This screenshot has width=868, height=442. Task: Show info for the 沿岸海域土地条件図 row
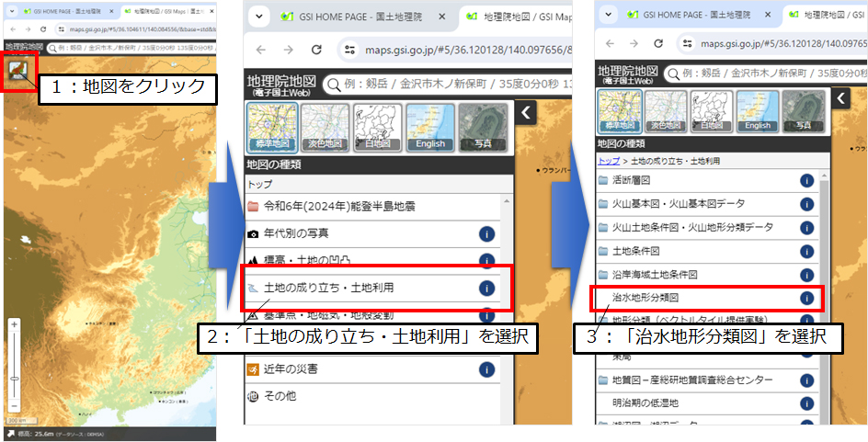tap(806, 275)
